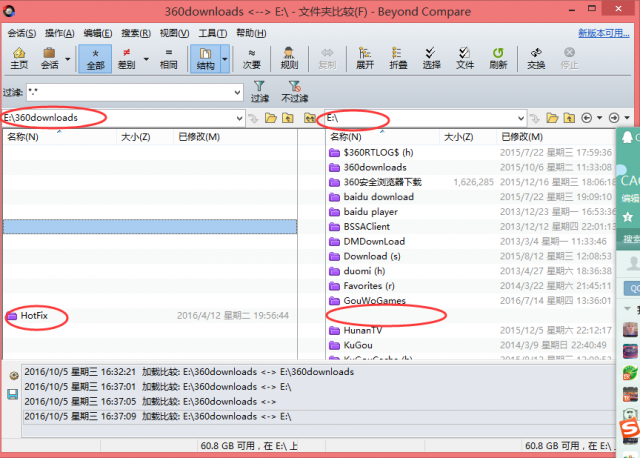The height and width of the screenshot is (458, 640).
Task: Click the right pane back arrow icon
Action: pos(587,118)
